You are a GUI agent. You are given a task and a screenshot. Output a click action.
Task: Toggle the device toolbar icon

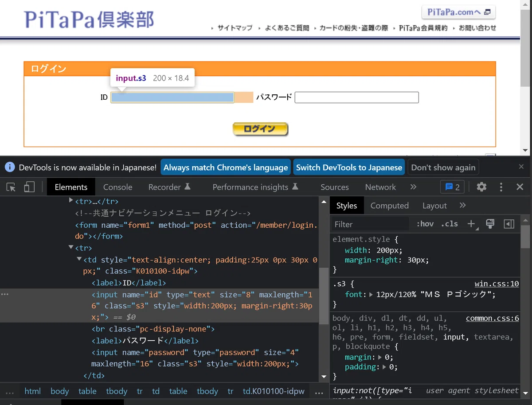(x=29, y=187)
